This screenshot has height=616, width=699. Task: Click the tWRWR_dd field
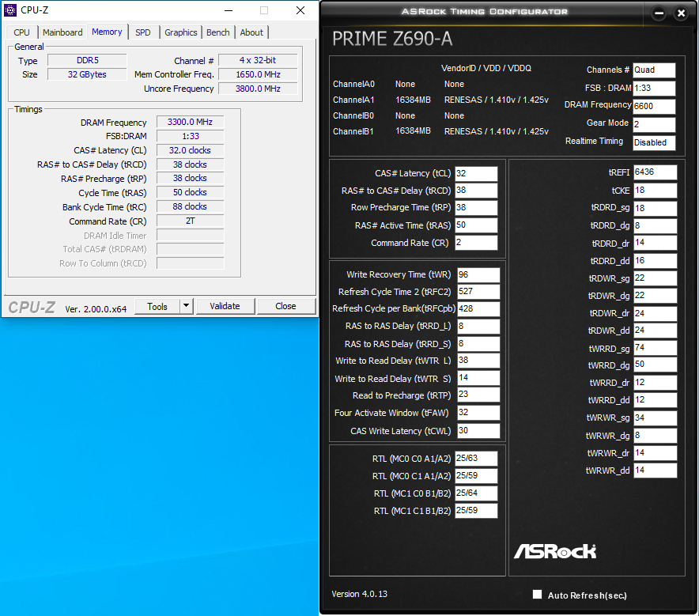(655, 471)
